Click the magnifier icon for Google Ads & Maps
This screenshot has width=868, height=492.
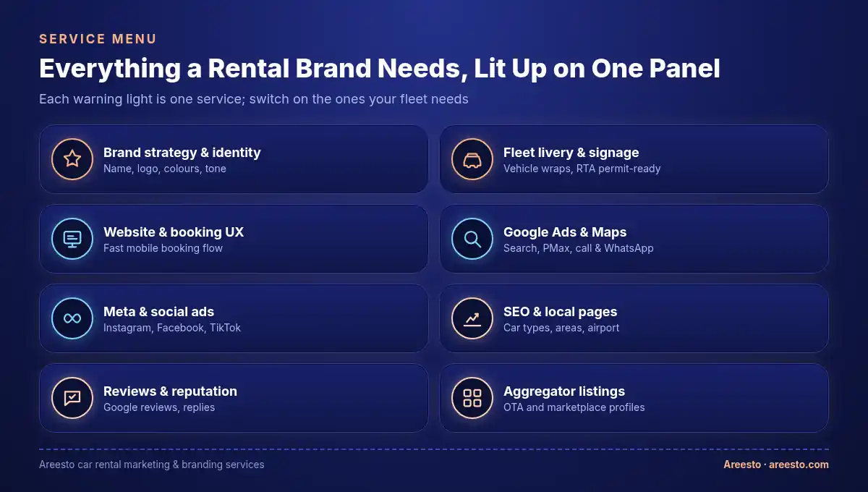tap(472, 239)
